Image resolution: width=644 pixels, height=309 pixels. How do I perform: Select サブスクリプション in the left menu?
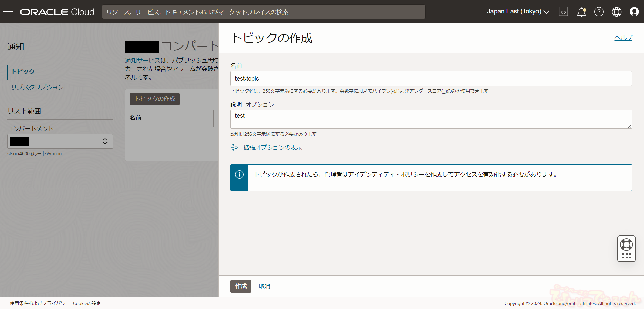[x=37, y=87]
